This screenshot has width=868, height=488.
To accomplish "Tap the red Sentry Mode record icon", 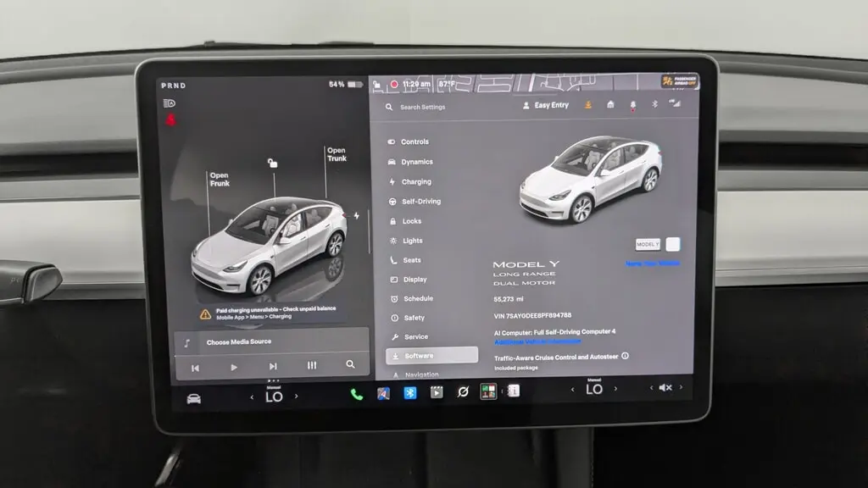I will [394, 85].
